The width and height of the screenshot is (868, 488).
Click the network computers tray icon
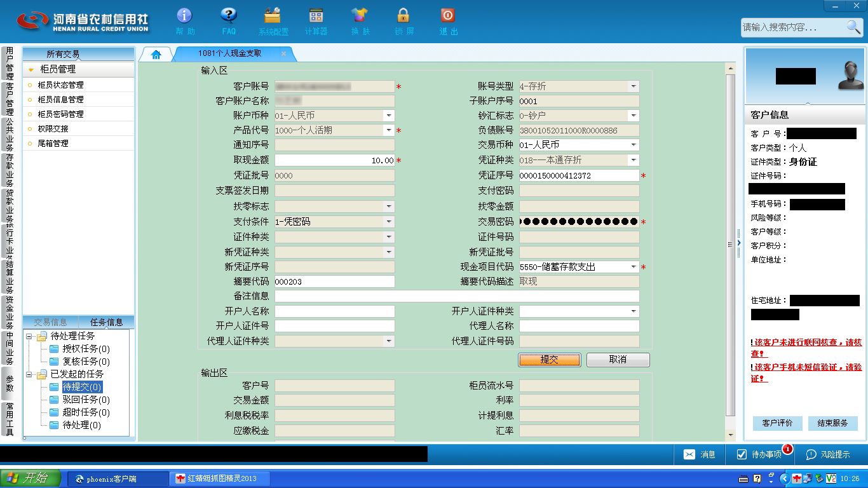[808, 478]
